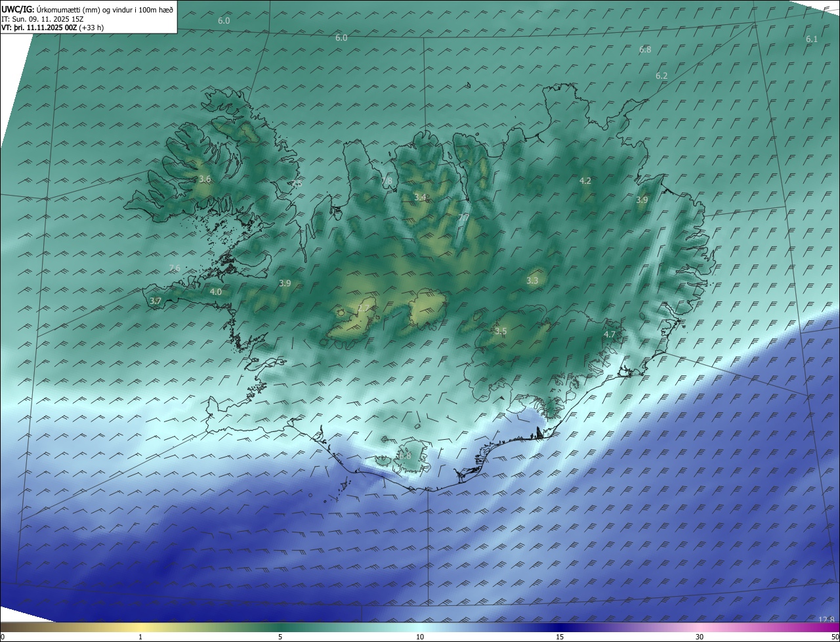Click the 7.5 value label

pyautogui.click(x=297, y=184)
